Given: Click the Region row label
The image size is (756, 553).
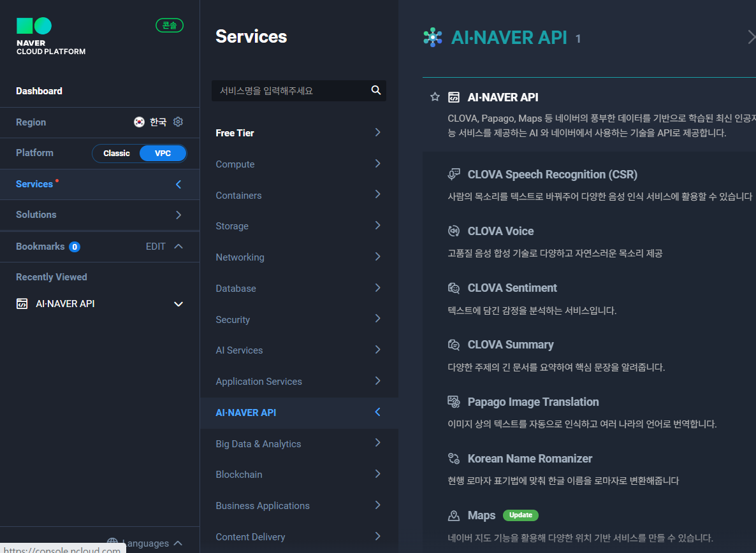Looking at the screenshot, I should click(x=31, y=122).
